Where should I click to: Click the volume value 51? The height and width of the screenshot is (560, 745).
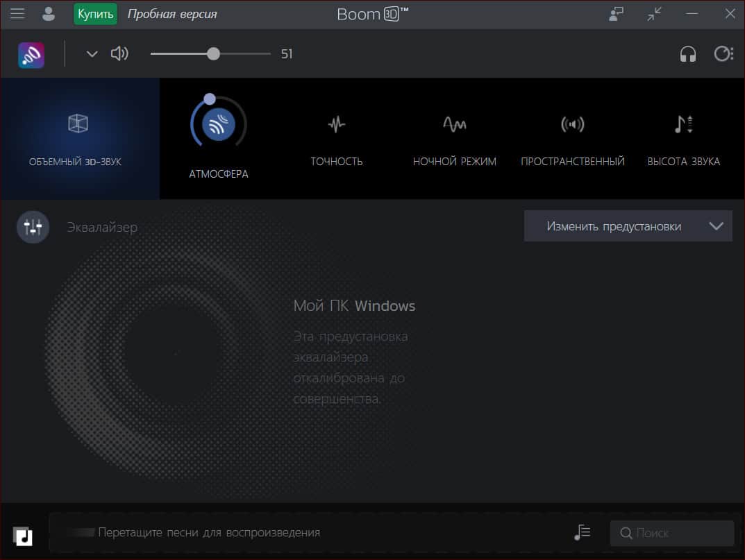pos(287,54)
